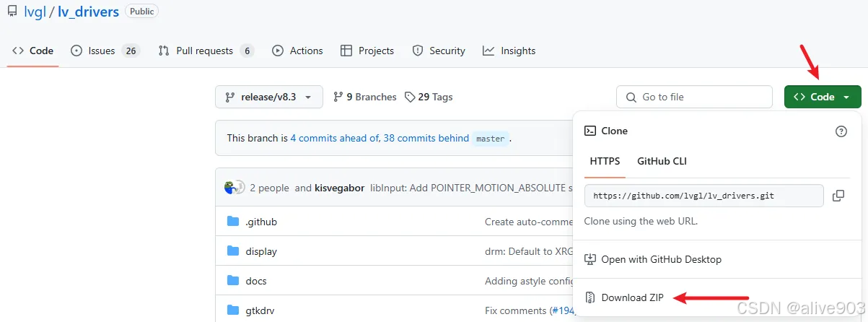Go to the Actions tab

297,51
